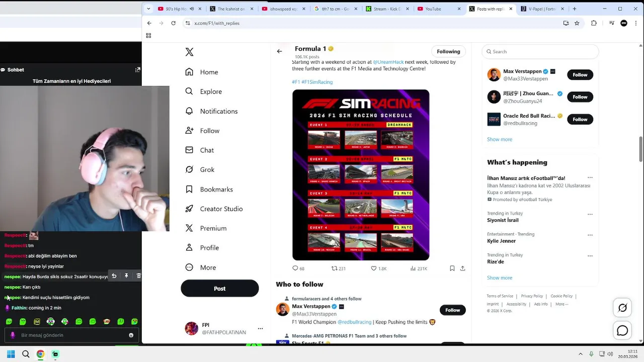Open Bookmarks in the X sidebar
This screenshot has width=644, height=362.
209,189
